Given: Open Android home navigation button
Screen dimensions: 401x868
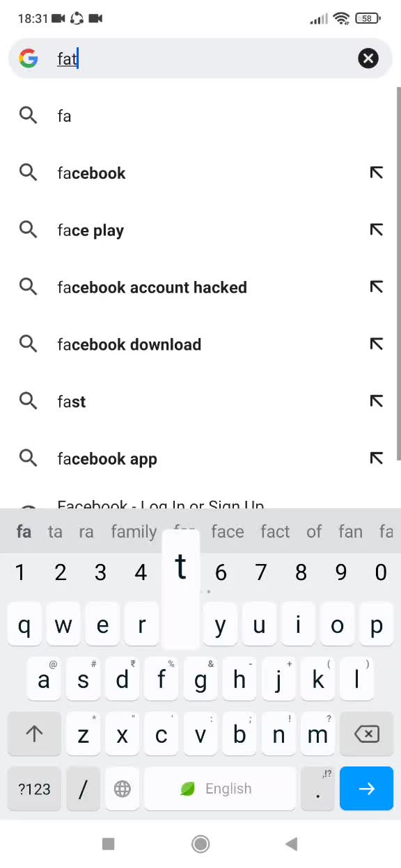Looking at the screenshot, I should coord(200,844).
